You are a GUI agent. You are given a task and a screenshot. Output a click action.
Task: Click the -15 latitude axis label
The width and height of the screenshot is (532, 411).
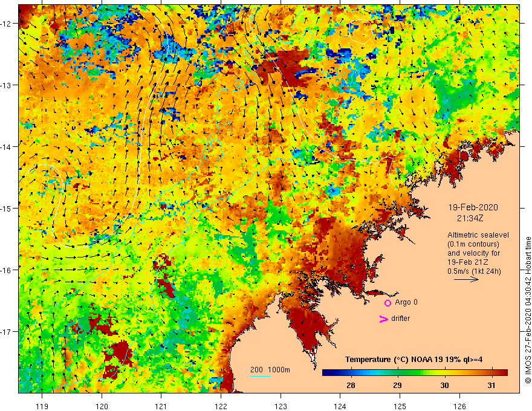pos(7,208)
